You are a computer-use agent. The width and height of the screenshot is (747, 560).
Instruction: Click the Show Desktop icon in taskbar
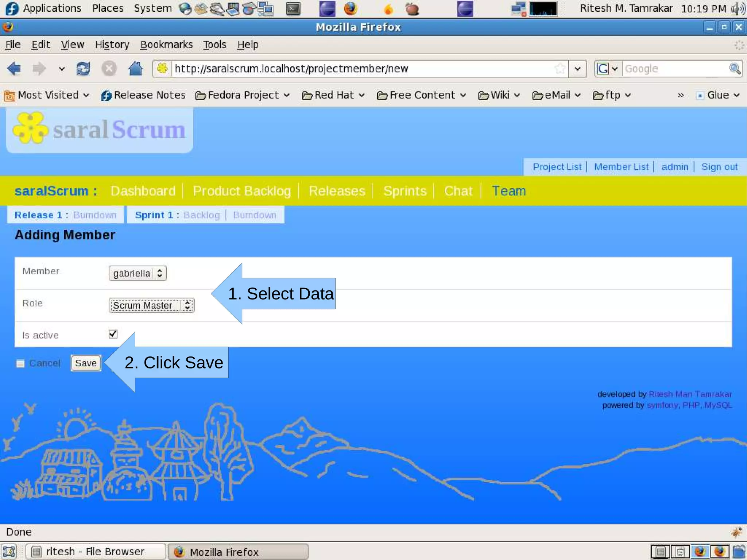point(9,551)
